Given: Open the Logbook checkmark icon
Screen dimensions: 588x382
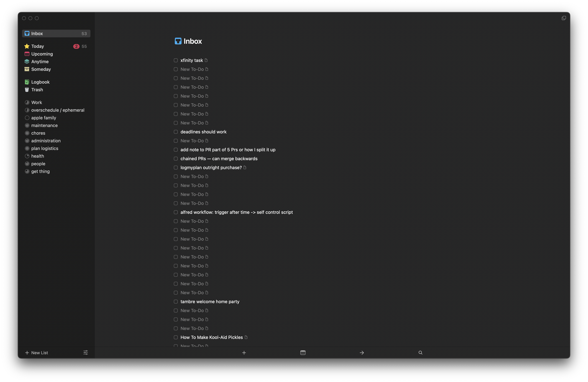Looking at the screenshot, I should click(27, 82).
